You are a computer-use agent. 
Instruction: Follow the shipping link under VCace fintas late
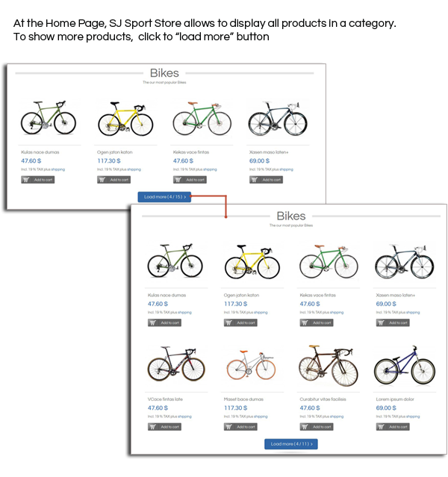(x=184, y=417)
